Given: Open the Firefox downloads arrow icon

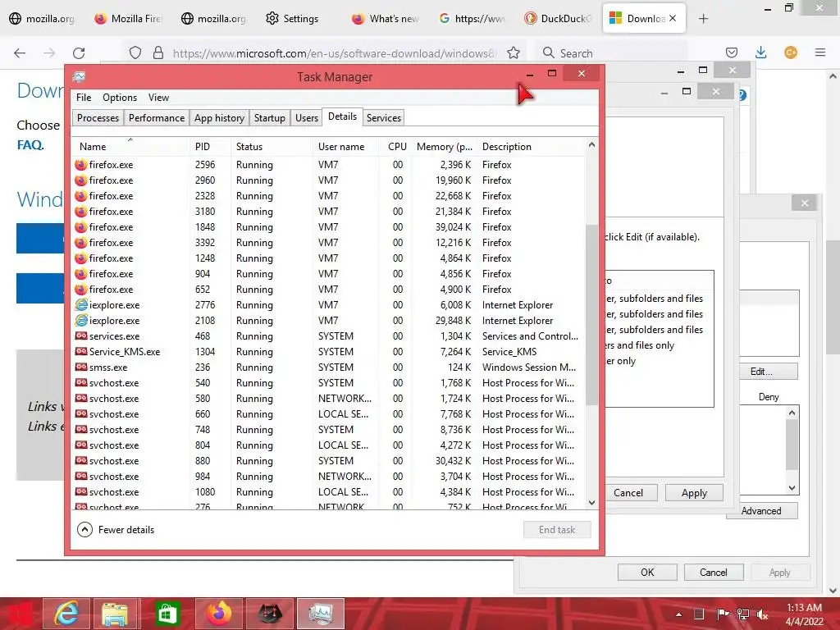Looking at the screenshot, I should (760, 52).
